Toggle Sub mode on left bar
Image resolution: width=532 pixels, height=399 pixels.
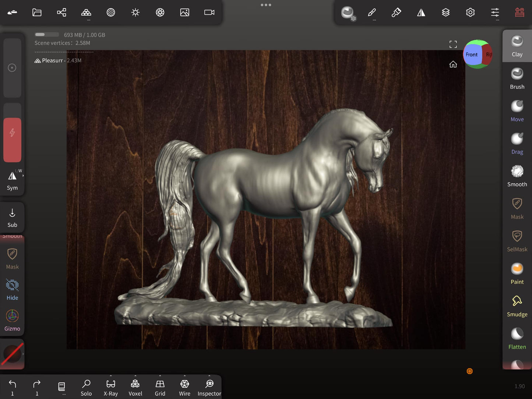(12, 218)
